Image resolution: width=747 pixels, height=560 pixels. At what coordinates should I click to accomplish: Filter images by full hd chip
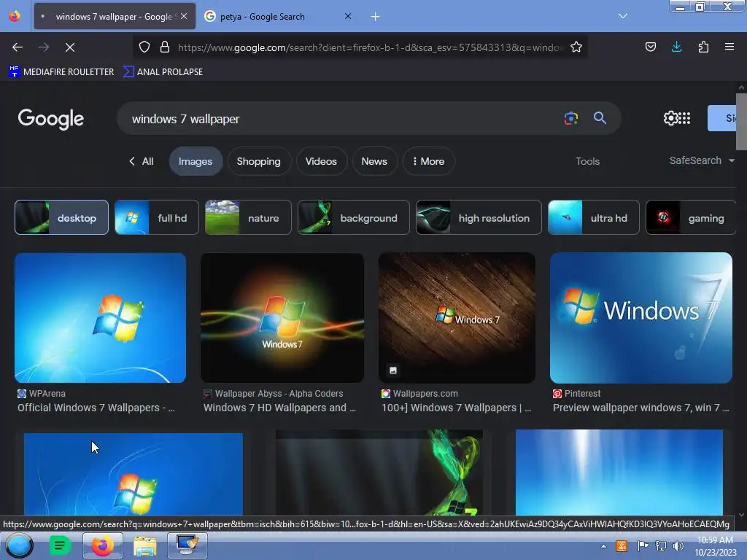pos(157,217)
